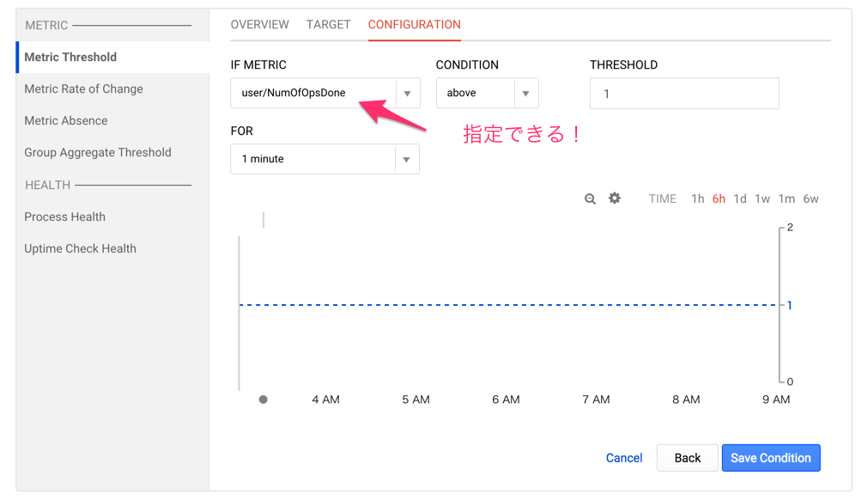Choose Uptime Check Health condition
Screen dimensions: 868x501
(x=80, y=248)
